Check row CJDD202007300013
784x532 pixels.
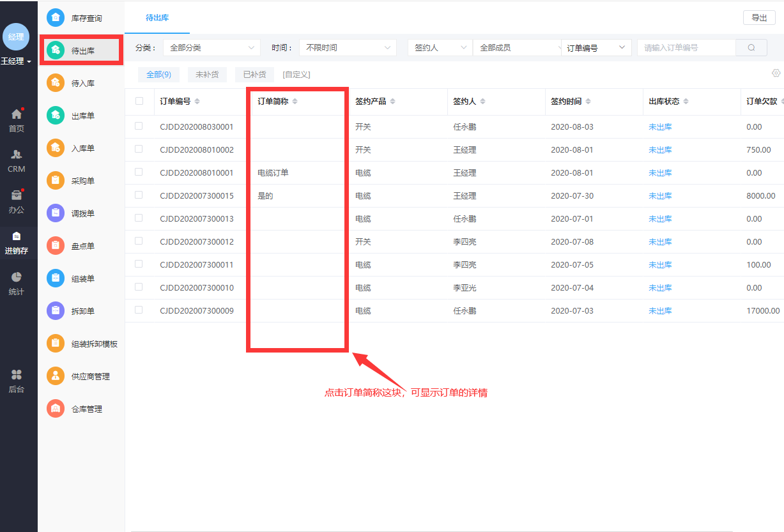[x=139, y=218]
